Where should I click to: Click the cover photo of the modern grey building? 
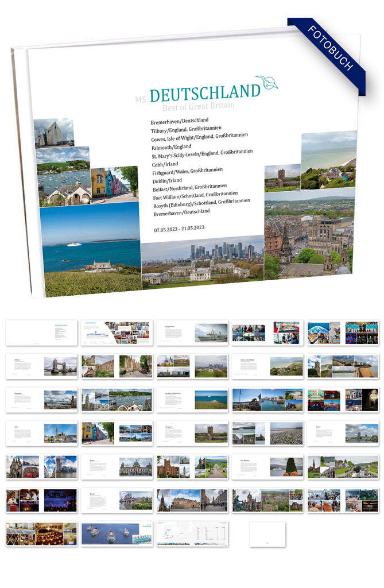[54, 133]
